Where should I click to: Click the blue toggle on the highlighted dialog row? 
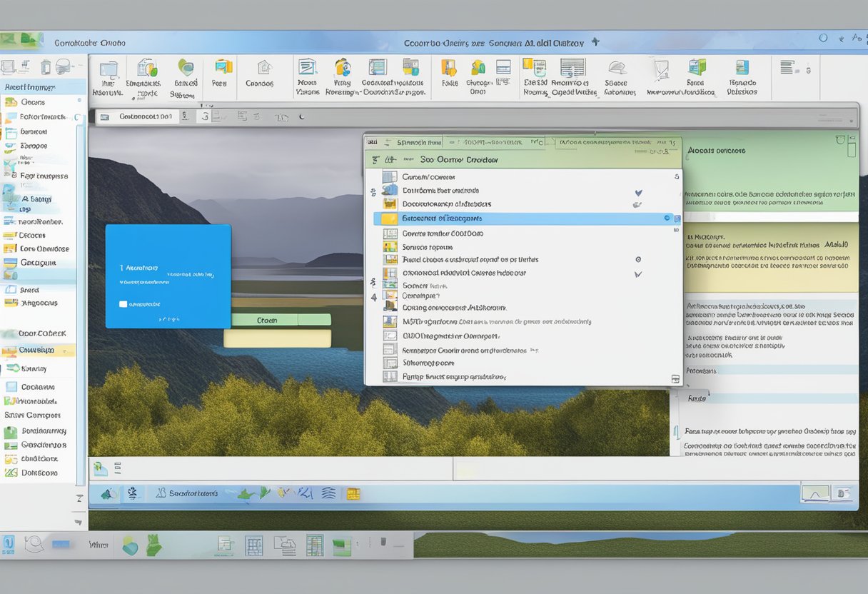click(667, 218)
